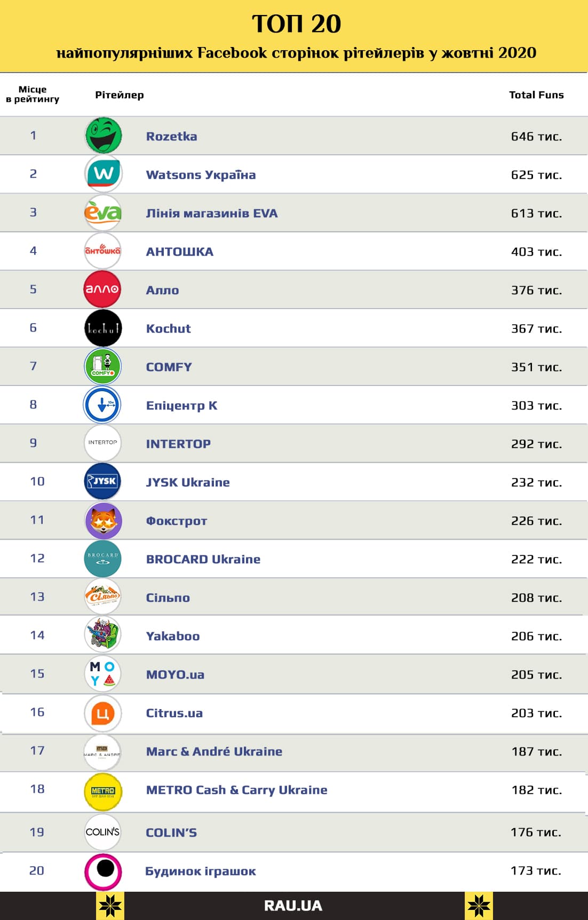The height and width of the screenshot is (920, 588).
Task: Select the orange Citrus.ua logo
Action: [103, 713]
